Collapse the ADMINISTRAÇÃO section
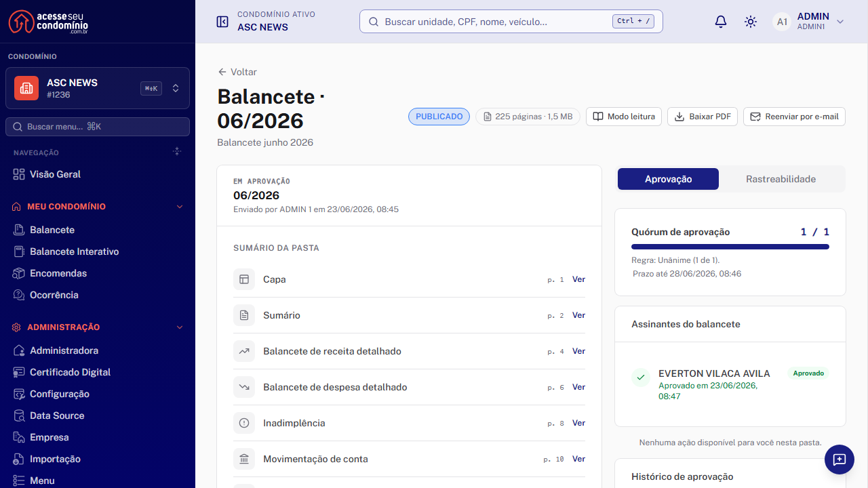The width and height of the screenshot is (868, 488). (98, 327)
